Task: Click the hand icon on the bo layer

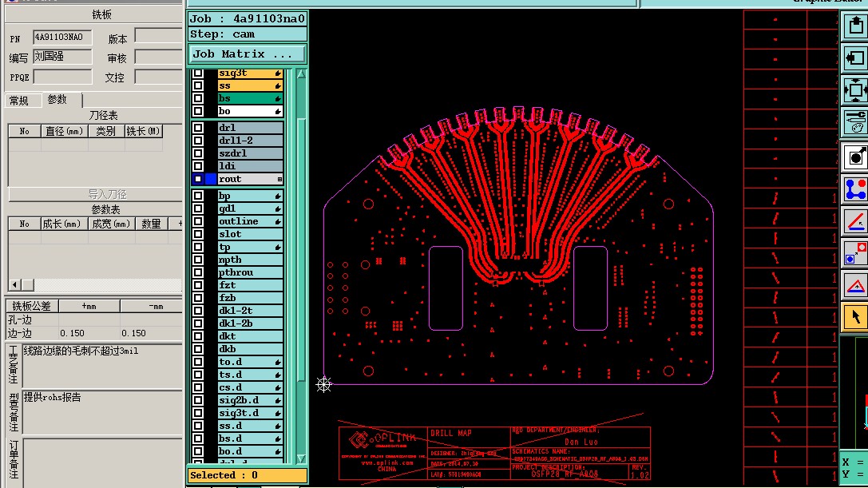Action: coord(278,111)
